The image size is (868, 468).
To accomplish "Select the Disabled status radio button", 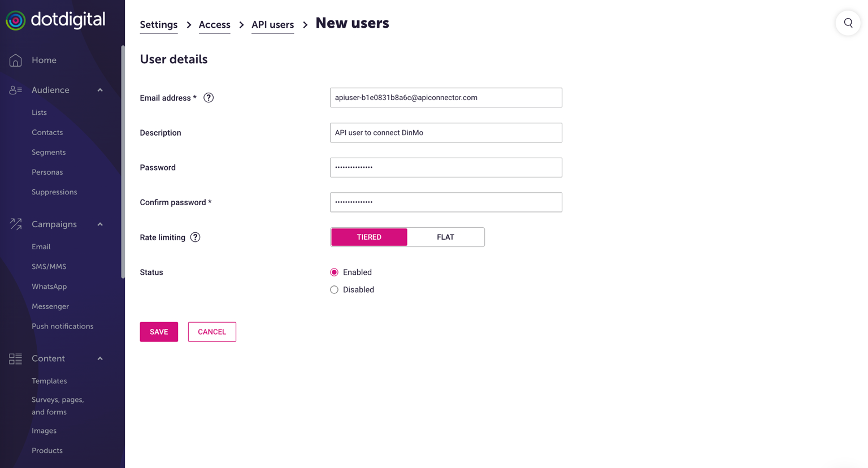I will coord(334,290).
